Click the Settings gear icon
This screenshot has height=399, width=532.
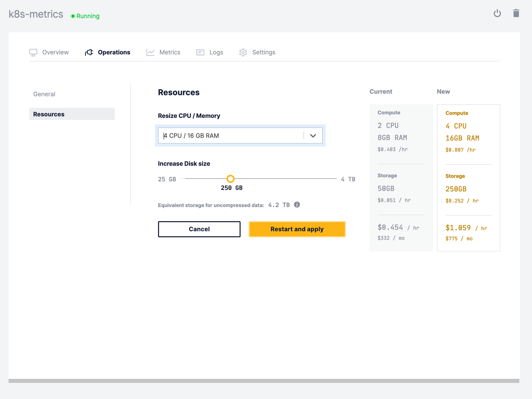pos(243,52)
